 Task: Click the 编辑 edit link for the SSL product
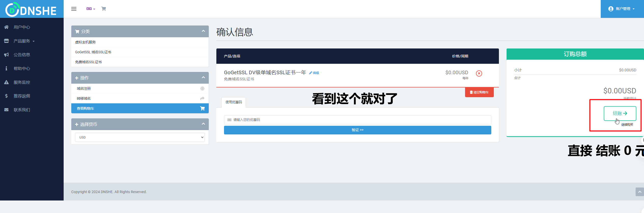[x=314, y=73]
